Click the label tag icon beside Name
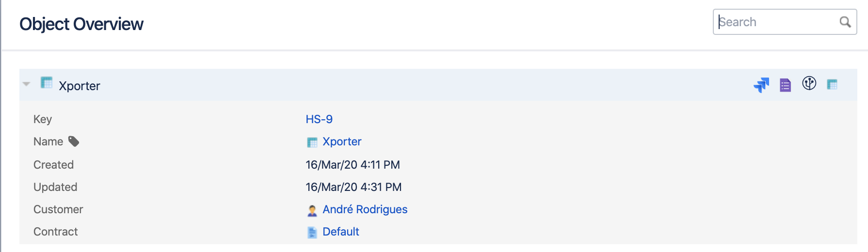The width and height of the screenshot is (868, 252). tap(74, 142)
